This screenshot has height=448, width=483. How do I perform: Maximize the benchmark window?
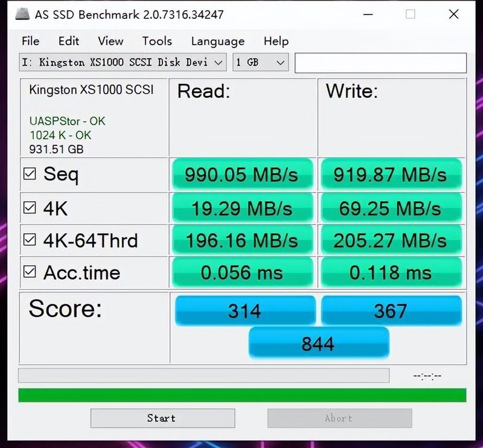click(x=410, y=14)
